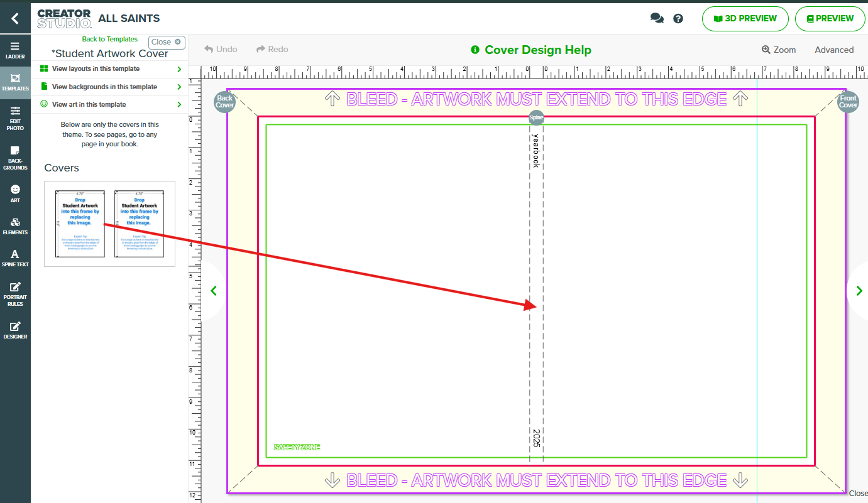Go to next page with right arrow

click(x=859, y=291)
